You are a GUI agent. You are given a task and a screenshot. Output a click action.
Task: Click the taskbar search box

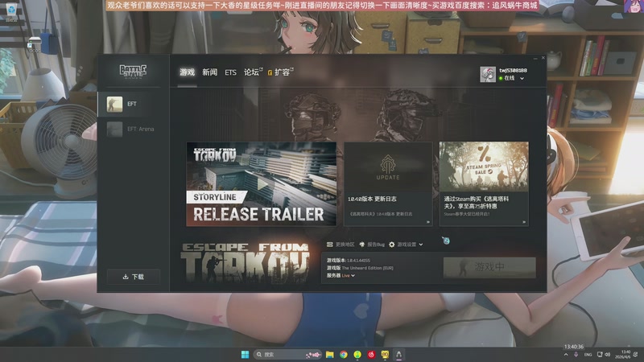(x=287, y=354)
